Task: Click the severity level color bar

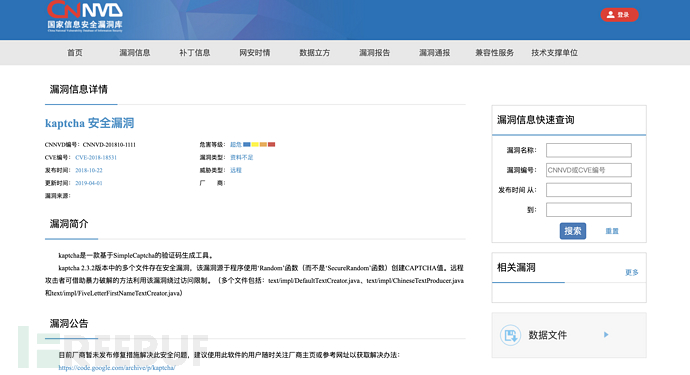Action: (x=259, y=144)
